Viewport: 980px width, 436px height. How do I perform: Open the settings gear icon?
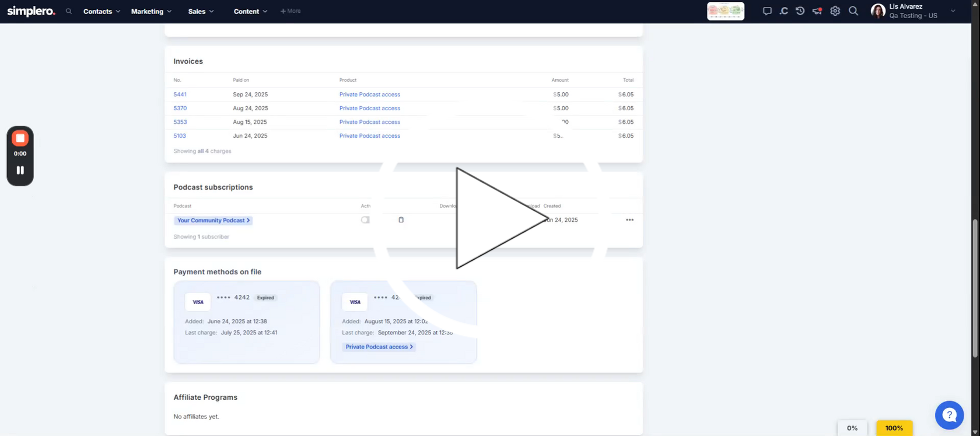coord(835,11)
